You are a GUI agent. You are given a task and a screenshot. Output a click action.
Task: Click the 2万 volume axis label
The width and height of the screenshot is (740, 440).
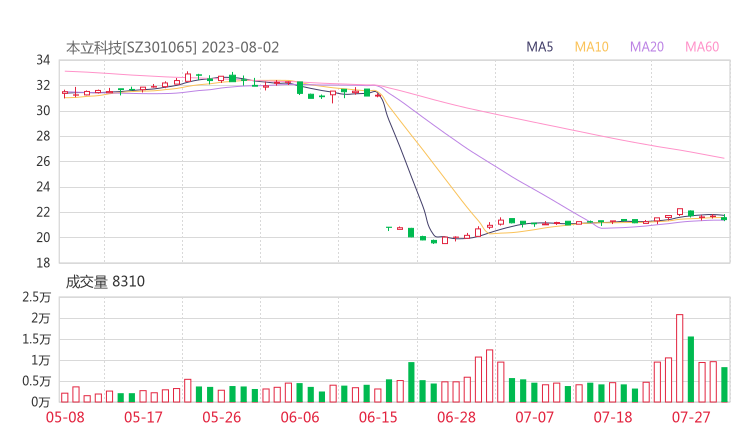(41, 318)
